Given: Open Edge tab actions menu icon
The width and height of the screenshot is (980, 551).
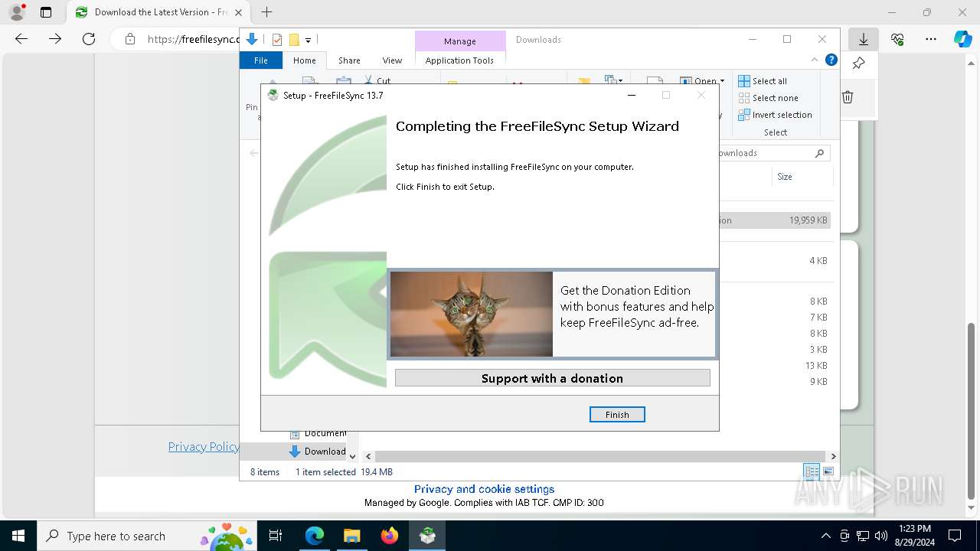Looking at the screenshot, I should [x=46, y=12].
